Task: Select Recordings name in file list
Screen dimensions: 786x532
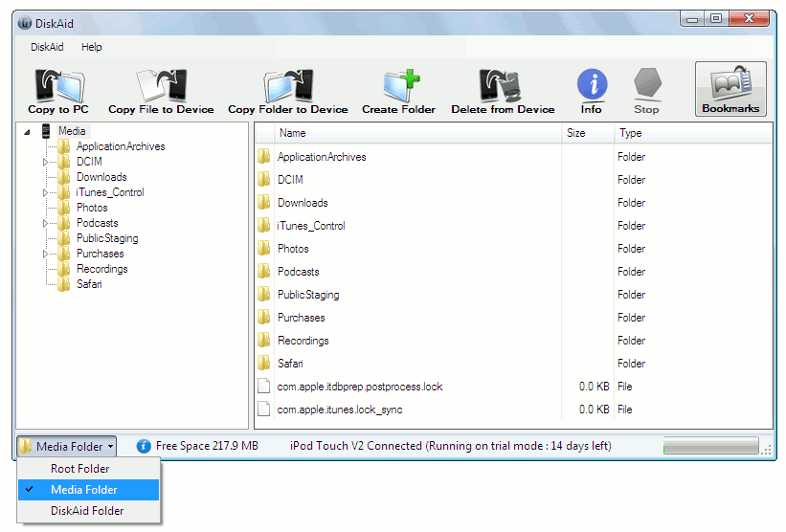Action: tap(303, 341)
